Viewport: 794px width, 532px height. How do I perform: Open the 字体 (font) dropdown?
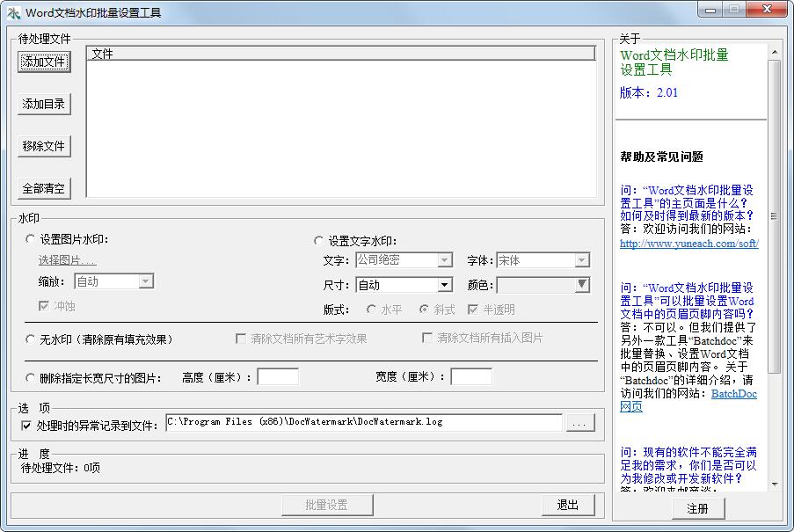[x=581, y=260]
